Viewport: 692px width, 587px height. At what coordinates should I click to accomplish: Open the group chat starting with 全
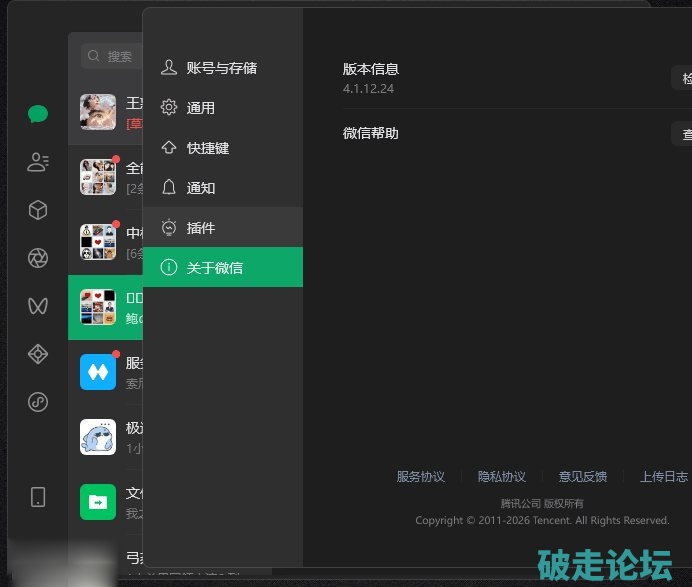105,177
